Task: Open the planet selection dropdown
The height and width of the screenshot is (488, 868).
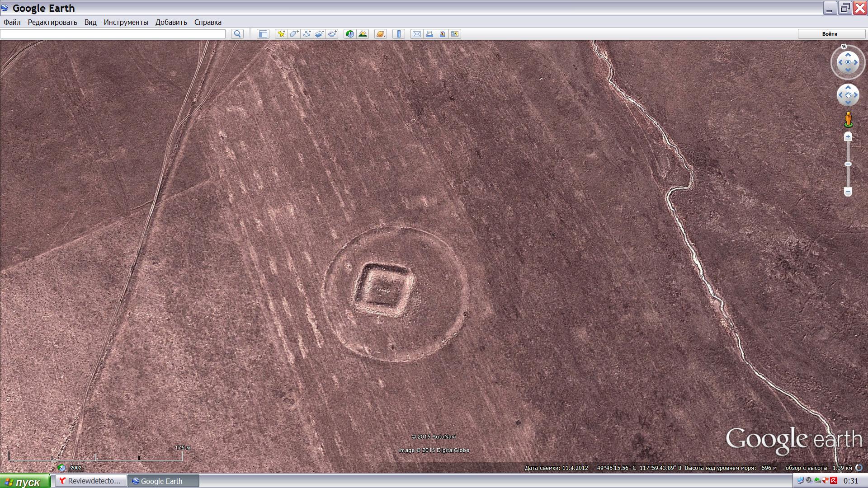Action: tap(381, 34)
